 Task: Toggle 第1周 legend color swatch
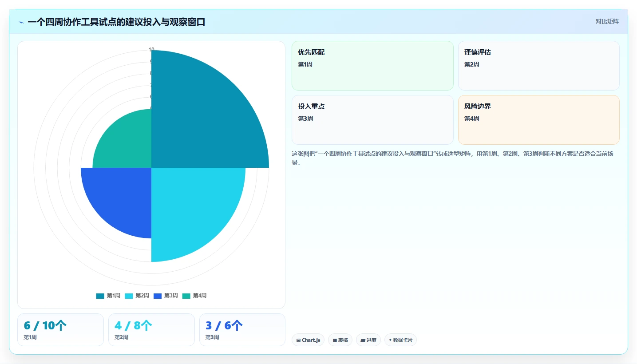tap(100, 296)
